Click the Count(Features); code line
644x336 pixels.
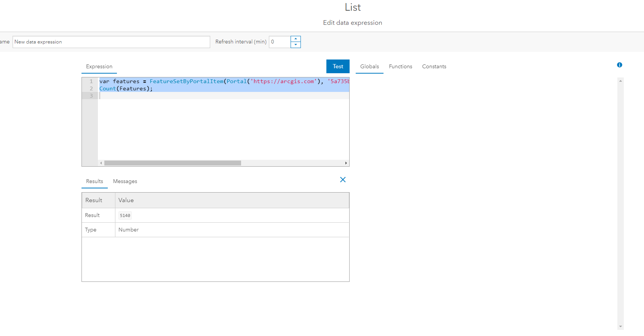126,88
